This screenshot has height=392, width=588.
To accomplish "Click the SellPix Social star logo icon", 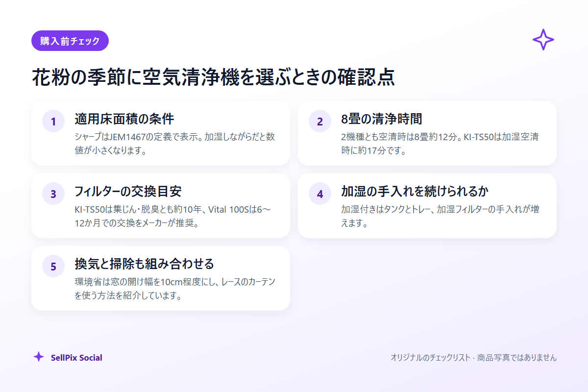I will (39, 357).
